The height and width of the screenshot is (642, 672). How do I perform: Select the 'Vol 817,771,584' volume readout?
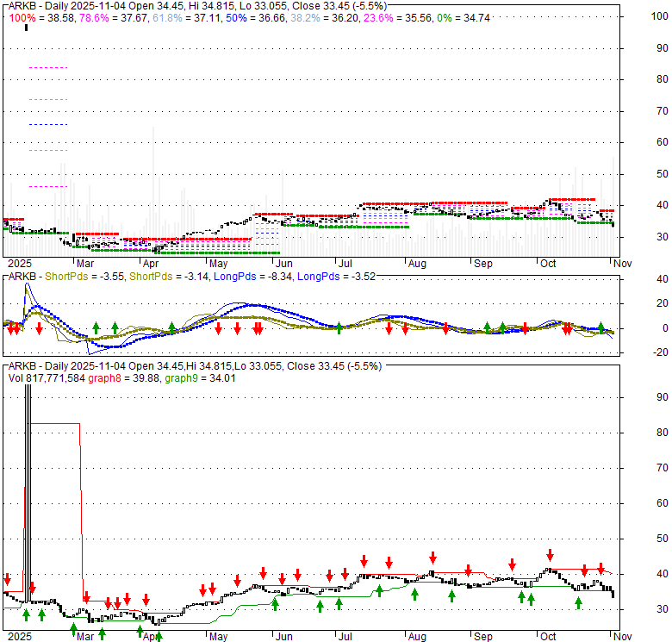pos(47,378)
